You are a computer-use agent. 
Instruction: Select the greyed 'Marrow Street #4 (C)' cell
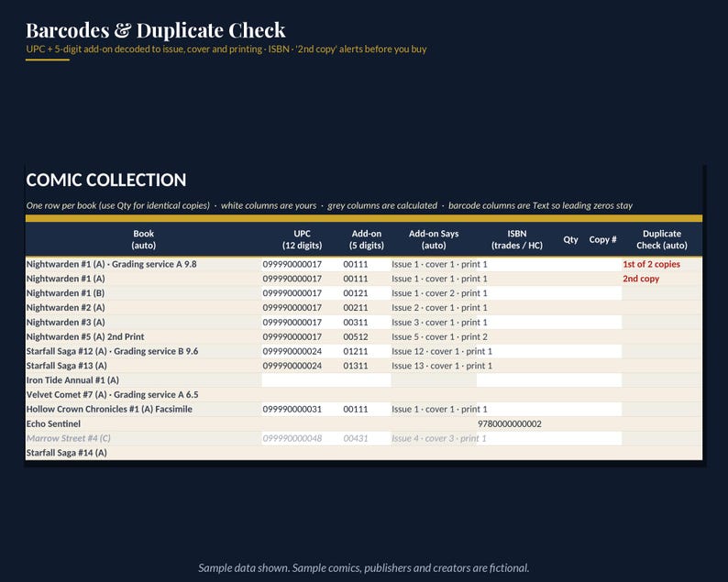(143, 438)
